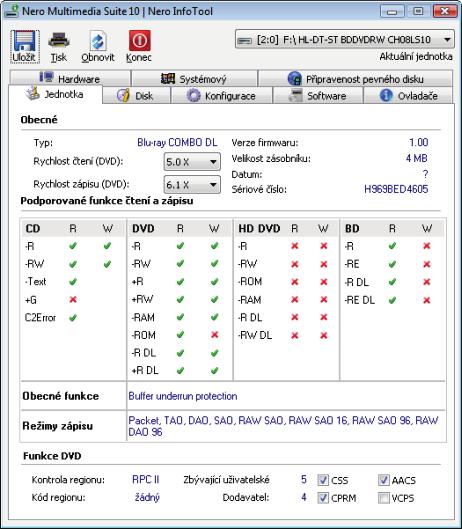Click the Připravenost pevného disku globe icon
The height and width of the screenshot is (529, 462).
295,79
